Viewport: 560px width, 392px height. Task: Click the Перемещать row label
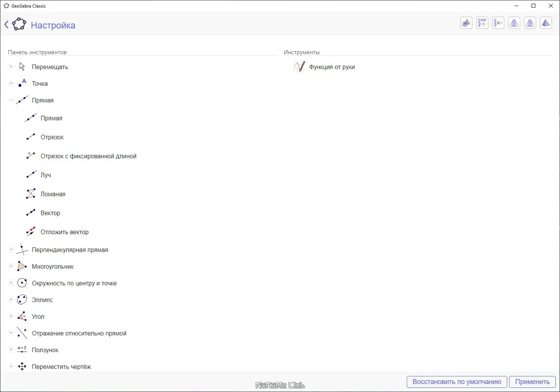[50, 67]
